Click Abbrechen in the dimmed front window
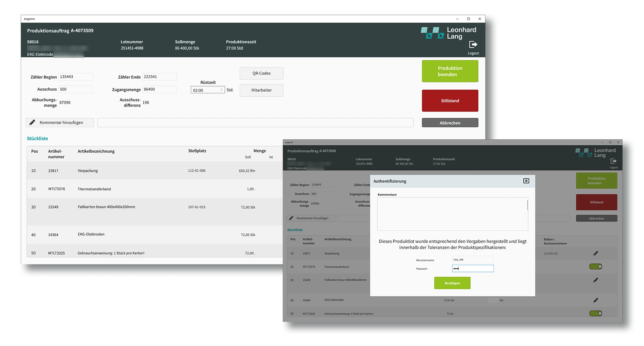Viewport: 644px width, 346px height. point(596,218)
